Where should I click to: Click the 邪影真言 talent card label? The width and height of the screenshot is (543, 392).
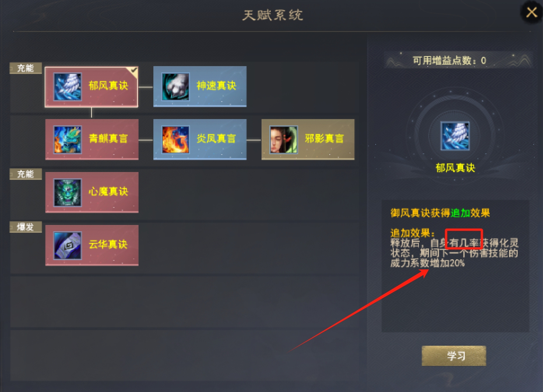coord(325,139)
